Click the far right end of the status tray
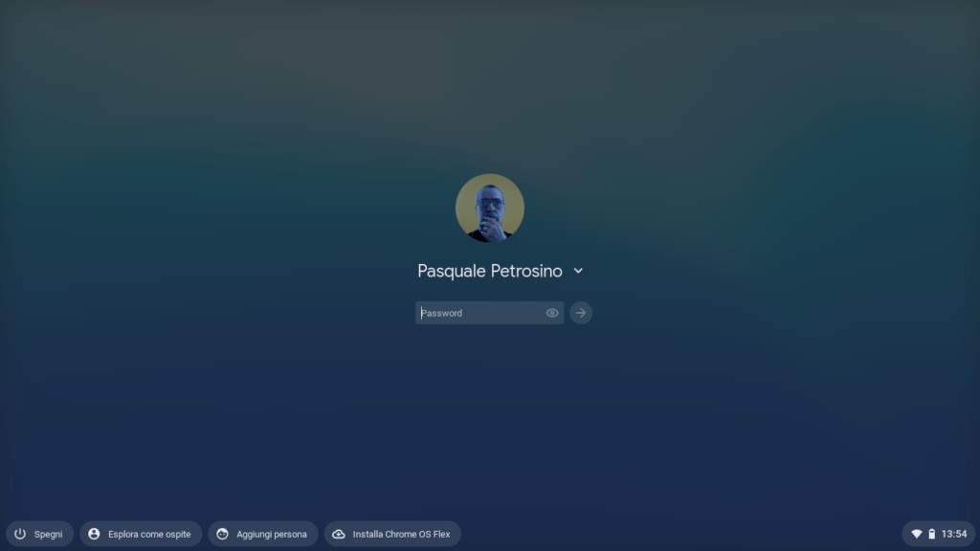 pyautogui.click(x=971, y=534)
